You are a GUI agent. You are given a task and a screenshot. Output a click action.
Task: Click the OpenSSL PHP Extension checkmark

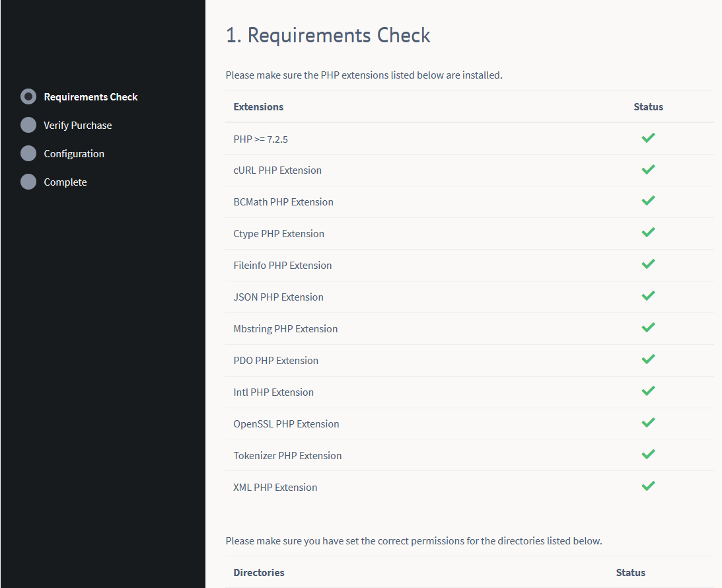(x=648, y=423)
